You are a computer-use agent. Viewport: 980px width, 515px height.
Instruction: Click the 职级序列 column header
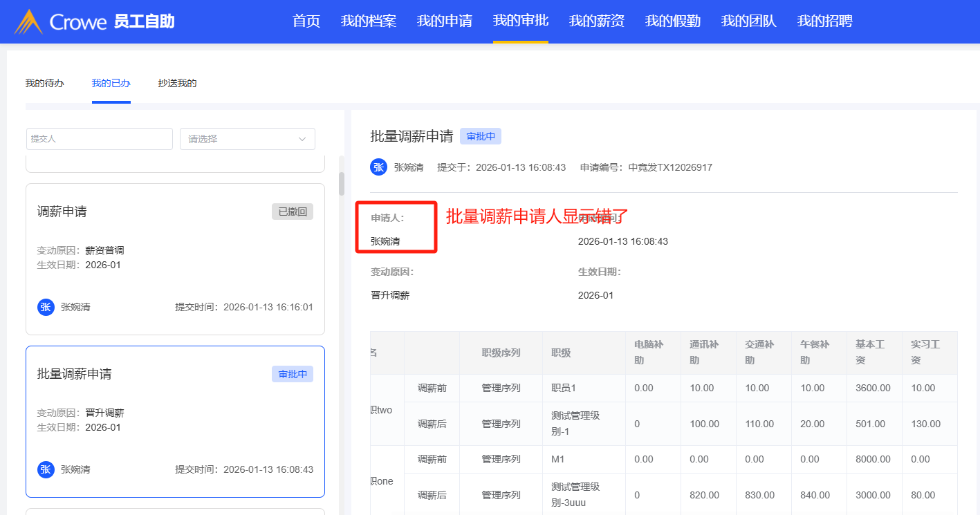coord(501,353)
